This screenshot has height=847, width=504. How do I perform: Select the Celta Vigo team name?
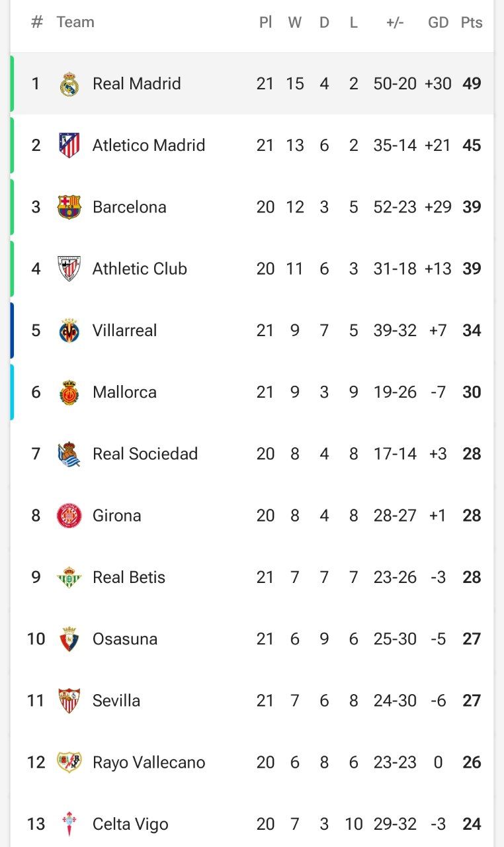130,824
